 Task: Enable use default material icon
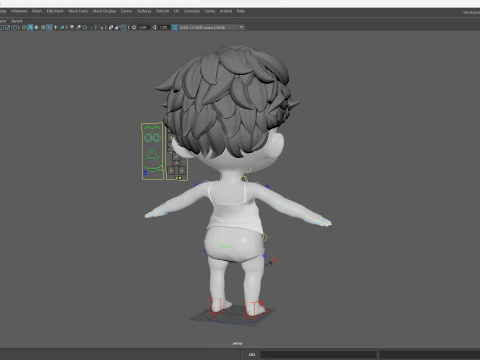pyautogui.click(x=36, y=27)
